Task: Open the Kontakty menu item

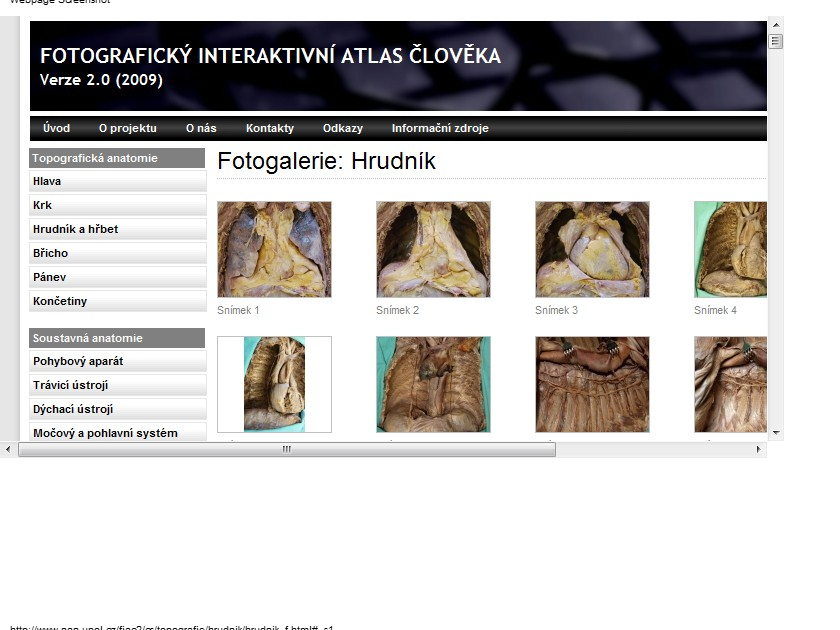Action: pos(269,128)
